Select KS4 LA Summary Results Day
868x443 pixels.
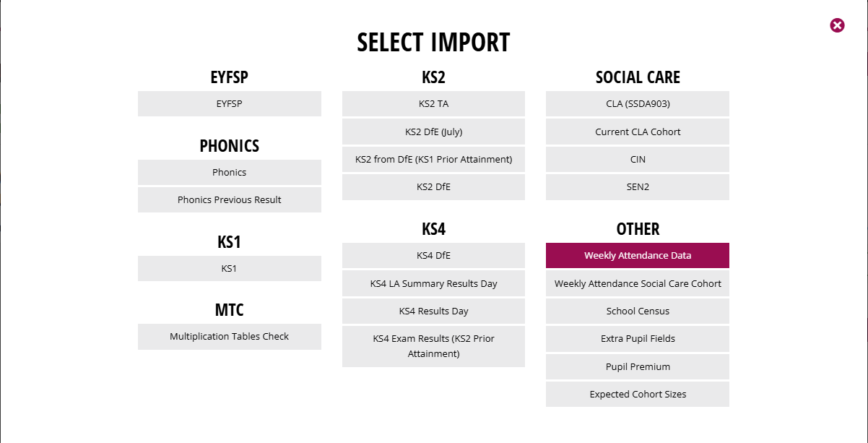pos(433,283)
